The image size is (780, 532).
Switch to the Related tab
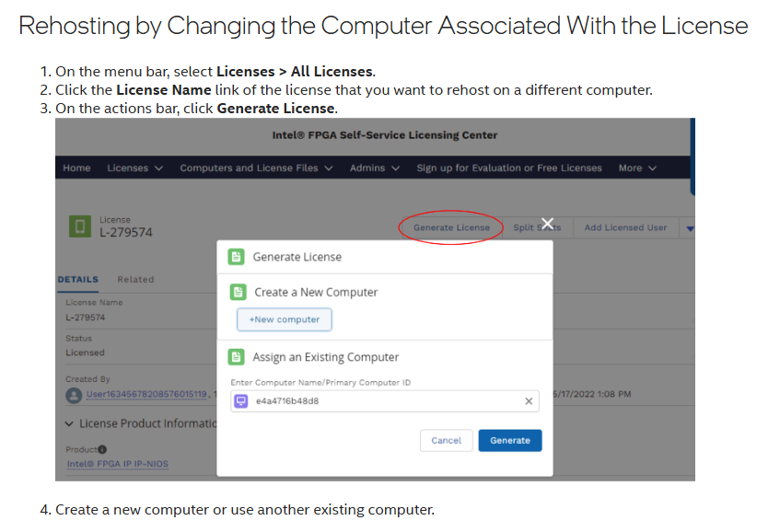pyautogui.click(x=135, y=280)
